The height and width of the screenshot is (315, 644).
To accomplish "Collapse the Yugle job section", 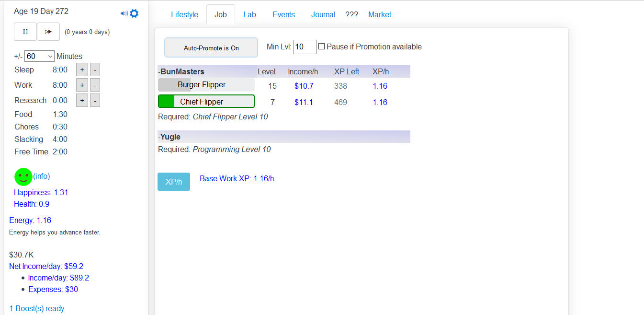I will pos(169,137).
